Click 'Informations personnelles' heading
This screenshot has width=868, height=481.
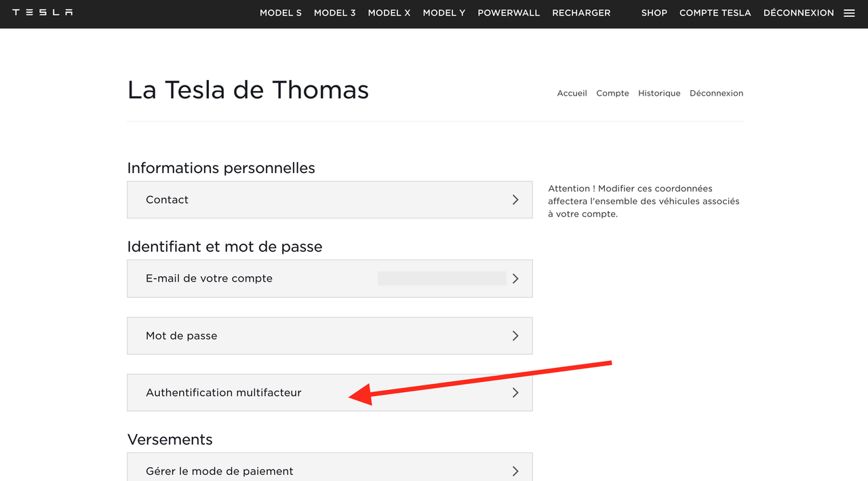[x=221, y=168]
